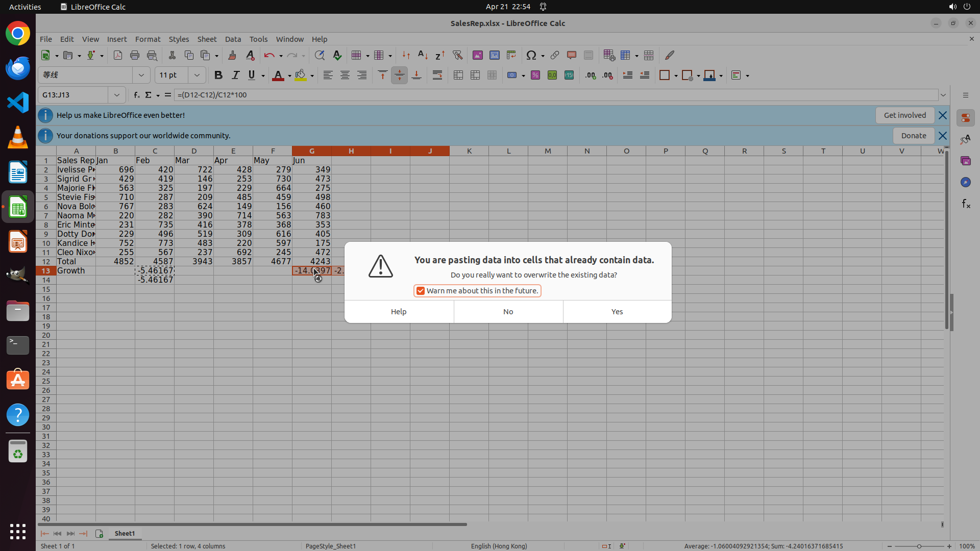Viewport: 980px width, 551px height.
Task: Expand the Name Box dropdown arrow
Action: pyautogui.click(x=117, y=95)
